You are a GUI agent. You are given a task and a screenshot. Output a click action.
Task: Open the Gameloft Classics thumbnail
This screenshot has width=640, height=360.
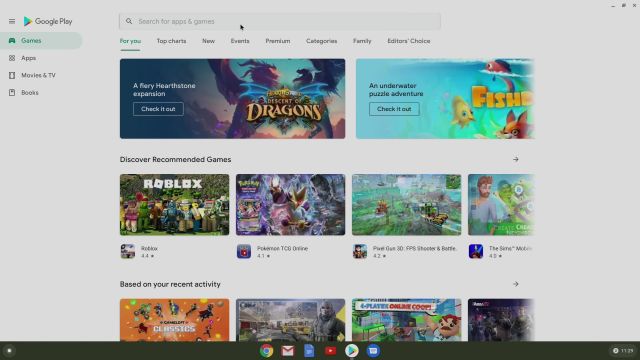174,320
